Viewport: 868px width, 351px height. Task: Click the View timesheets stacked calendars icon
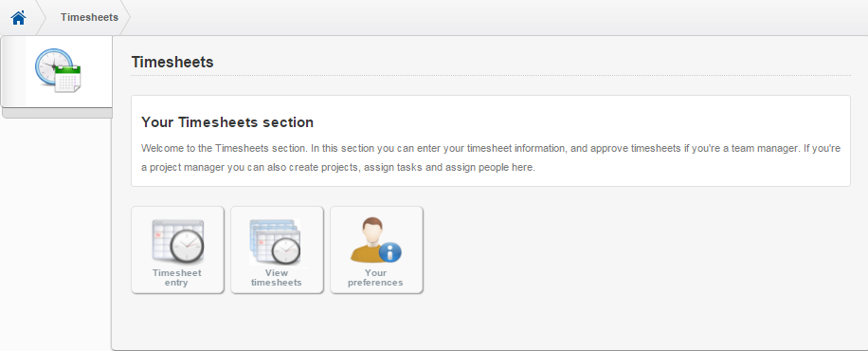tap(275, 242)
